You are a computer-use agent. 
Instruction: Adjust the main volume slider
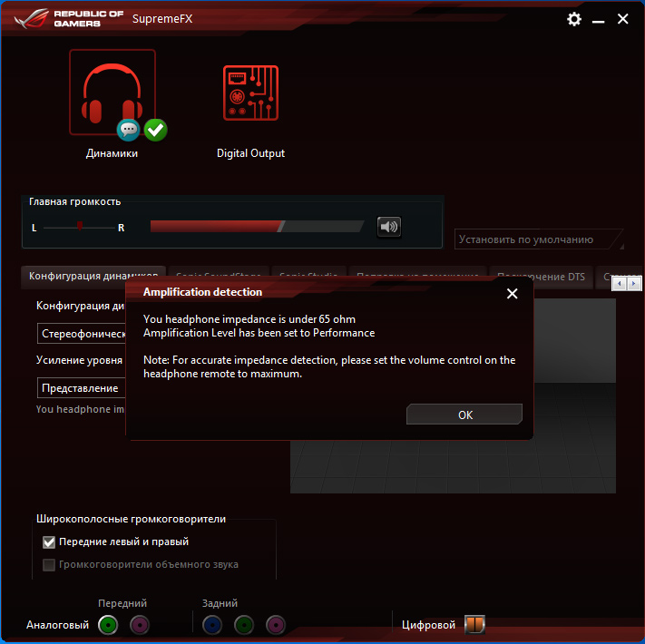(x=257, y=226)
